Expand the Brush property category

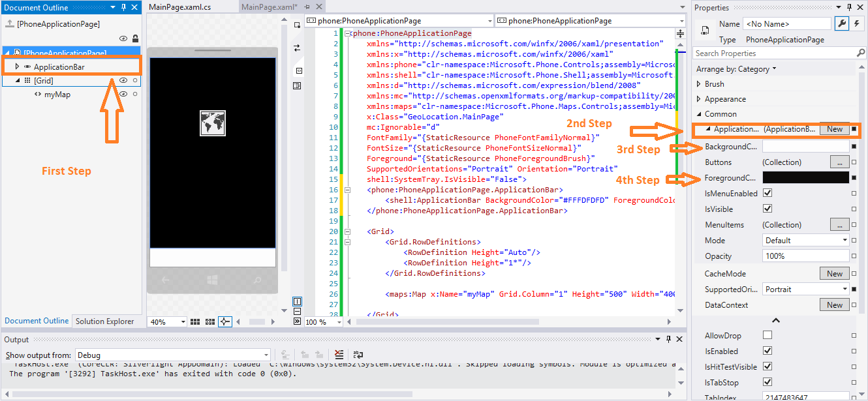700,84
